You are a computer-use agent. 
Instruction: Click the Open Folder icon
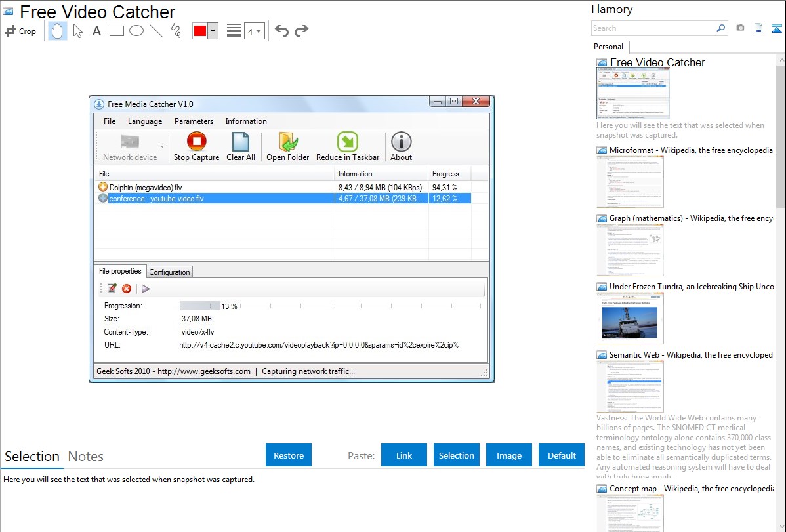(x=288, y=142)
